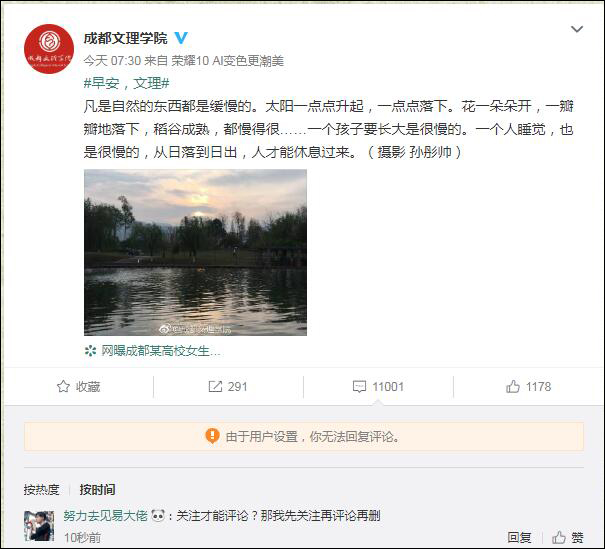605x549 pixels.
Task: Click the 成都文理学院 profile avatar
Action: coord(49,49)
